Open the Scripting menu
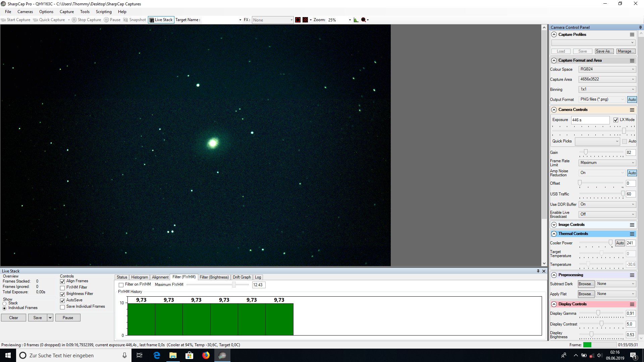The width and height of the screenshot is (644, 362). click(x=104, y=12)
